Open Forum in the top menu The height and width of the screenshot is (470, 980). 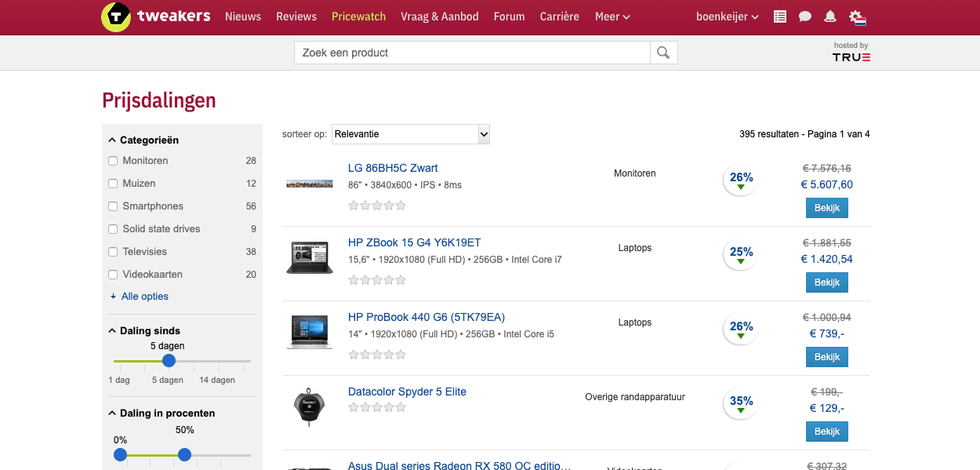coord(509,17)
